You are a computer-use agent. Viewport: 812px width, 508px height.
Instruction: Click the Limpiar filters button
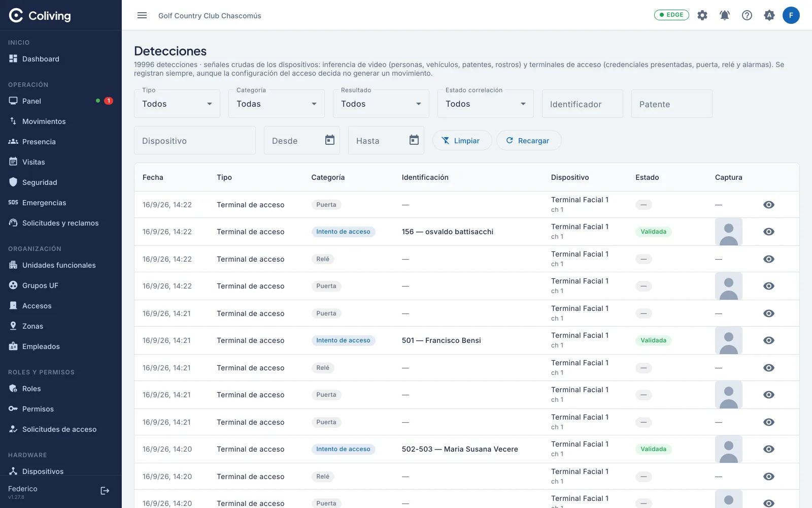(x=462, y=141)
